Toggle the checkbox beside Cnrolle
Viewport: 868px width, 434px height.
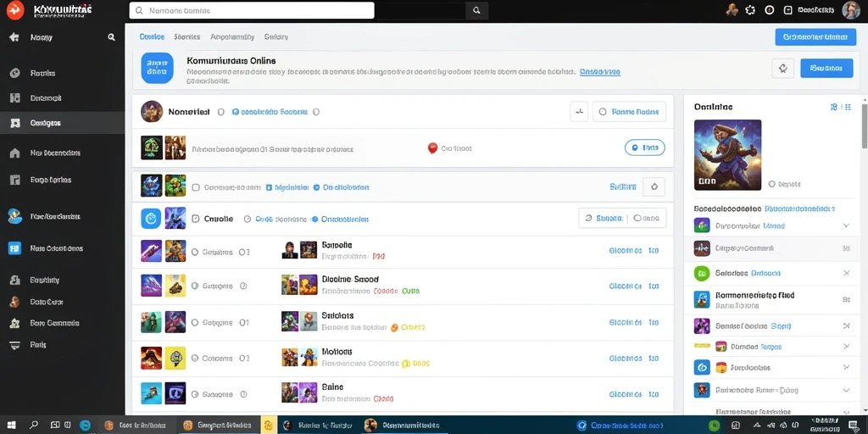click(195, 219)
